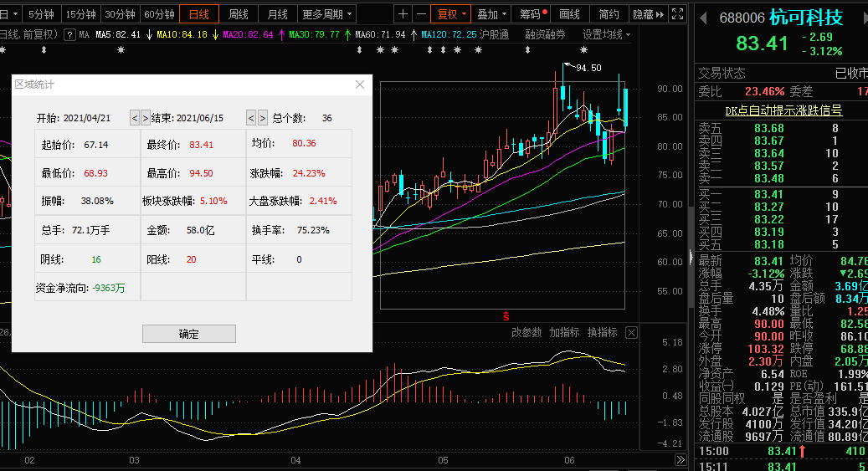Click the 确定 button in the dialog
The image size is (868, 471).
tap(189, 334)
